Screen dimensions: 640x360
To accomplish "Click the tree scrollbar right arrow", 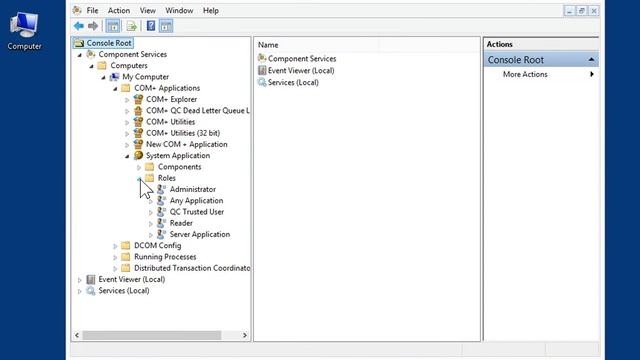I will 244,335.
